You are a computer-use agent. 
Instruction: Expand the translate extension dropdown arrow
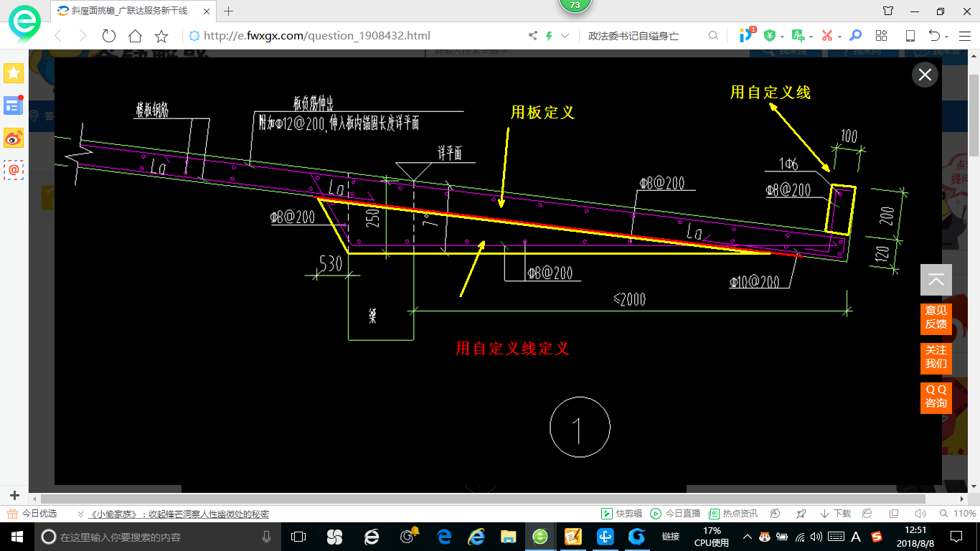point(811,37)
